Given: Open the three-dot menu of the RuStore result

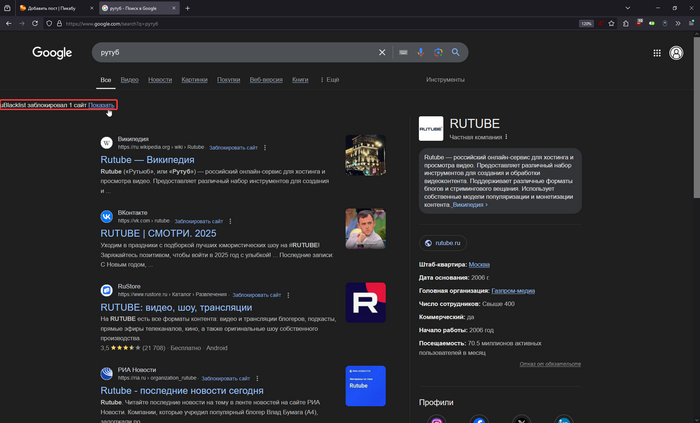Looking at the screenshot, I should pyautogui.click(x=288, y=295).
